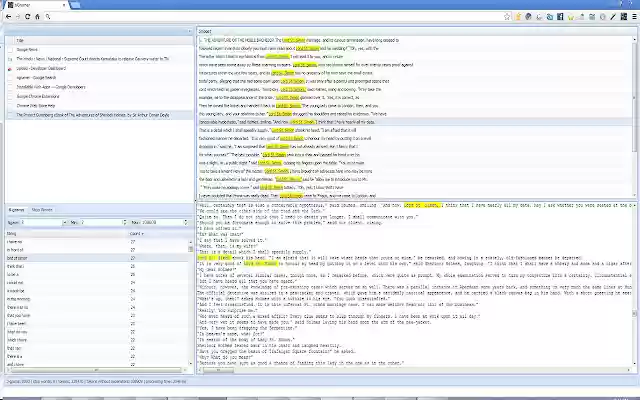Click the yellow extension icon next to the star

518,17
